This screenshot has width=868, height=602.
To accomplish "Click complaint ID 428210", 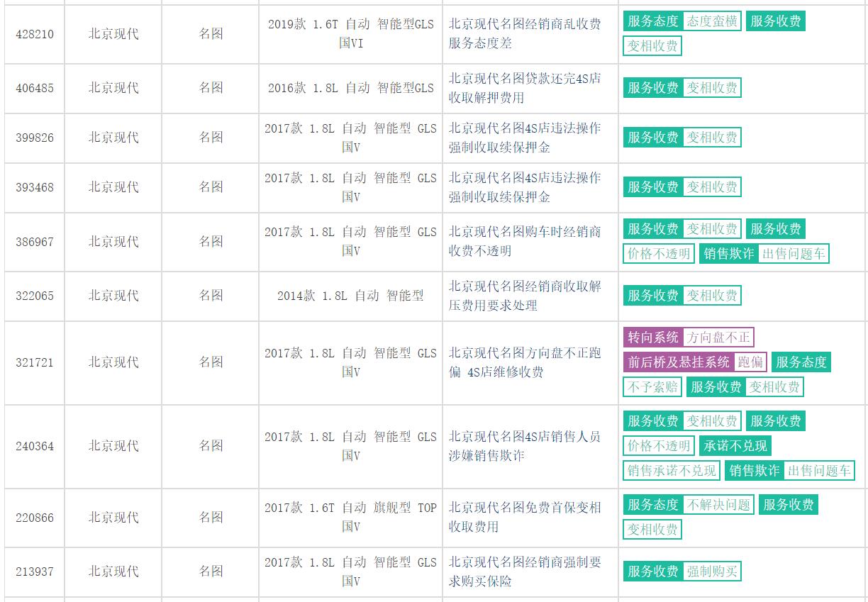I will [x=35, y=34].
